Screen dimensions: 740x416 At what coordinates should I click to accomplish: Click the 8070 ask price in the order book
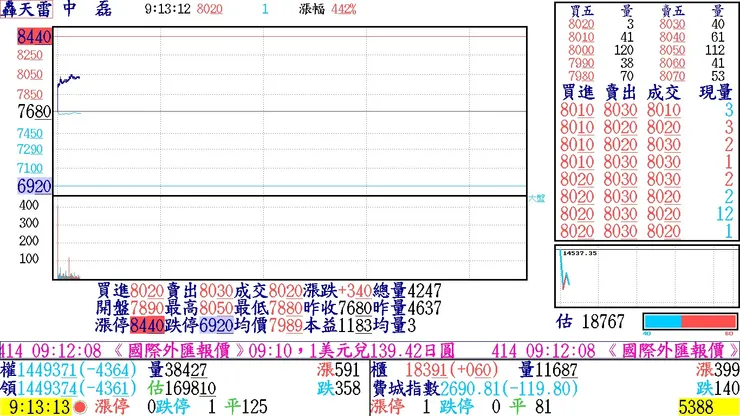coord(672,76)
